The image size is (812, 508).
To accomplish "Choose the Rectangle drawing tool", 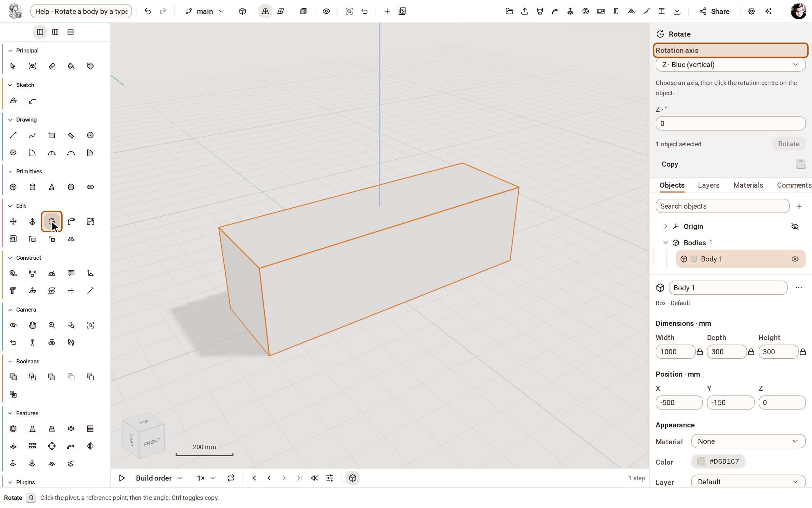I will pyautogui.click(x=52, y=135).
